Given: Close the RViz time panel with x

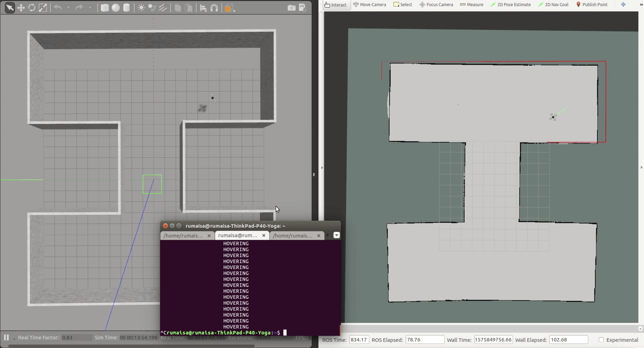Looking at the screenshot, I should 640,329.
